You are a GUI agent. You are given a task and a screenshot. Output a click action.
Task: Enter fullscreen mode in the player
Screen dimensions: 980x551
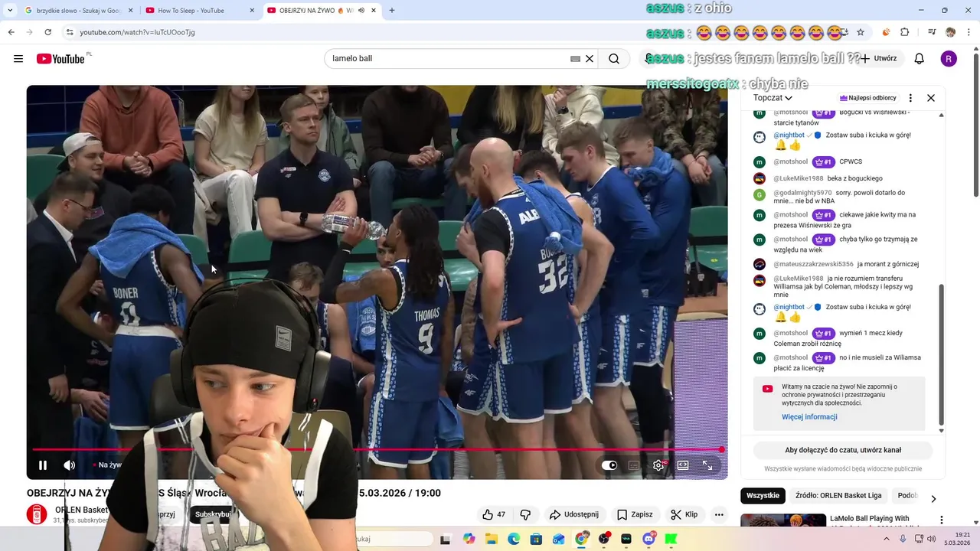pyautogui.click(x=707, y=465)
